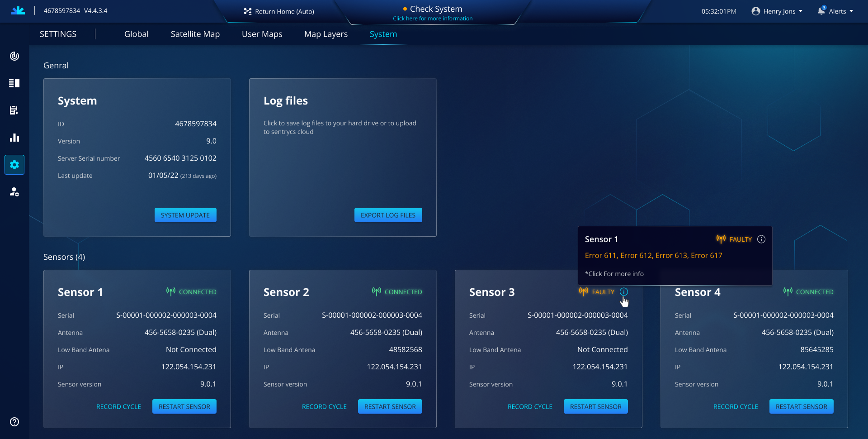Click the app logo in the top-left corner

click(x=18, y=11)
